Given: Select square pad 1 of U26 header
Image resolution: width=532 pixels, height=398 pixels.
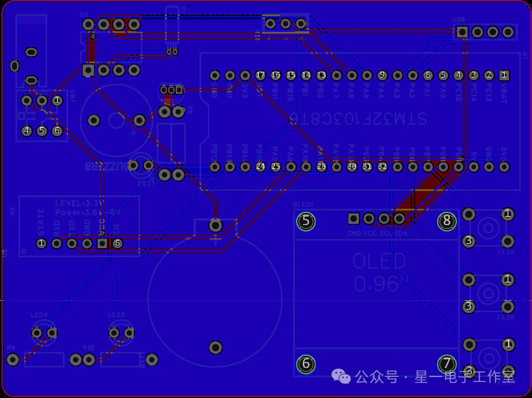Looking at the screenshot, I should pyautogui.click(x=462, y=32).
